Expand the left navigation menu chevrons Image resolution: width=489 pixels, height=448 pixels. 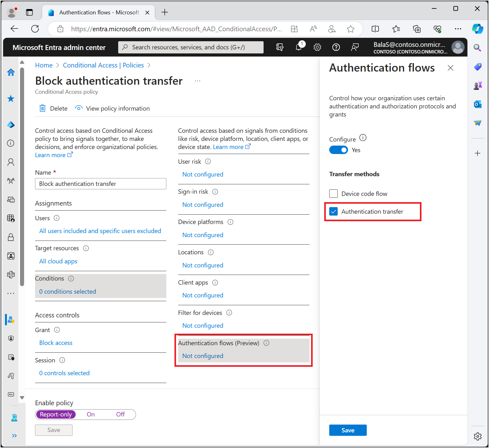[x=14, y=436]
